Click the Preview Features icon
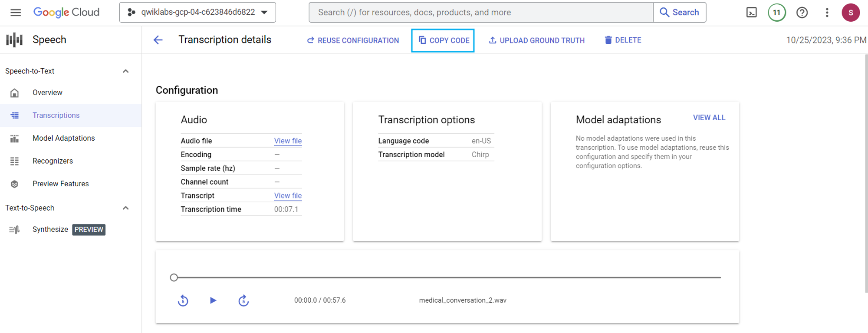Screen dimensions: 868x333 point(14,184)
